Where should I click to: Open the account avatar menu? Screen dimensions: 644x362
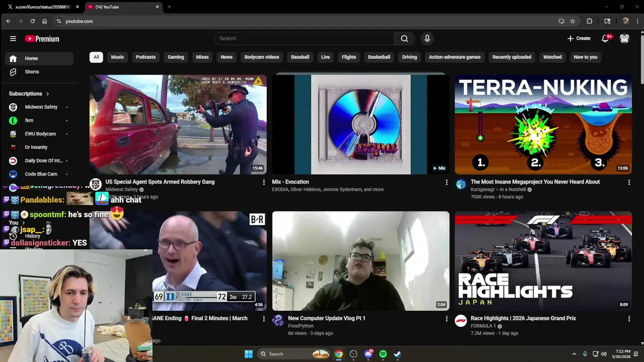pos(624,38)
